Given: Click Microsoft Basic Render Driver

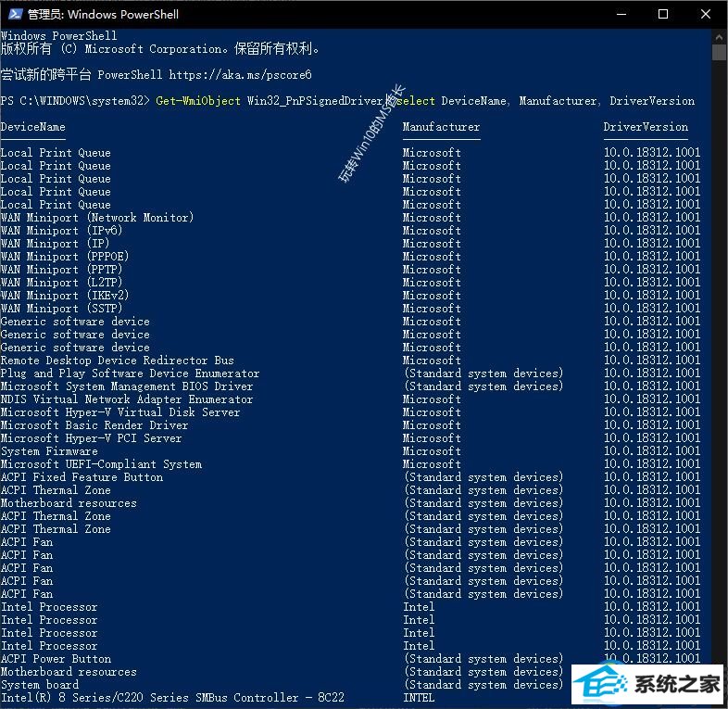Looking at the screenshot, I should [94, 425].
